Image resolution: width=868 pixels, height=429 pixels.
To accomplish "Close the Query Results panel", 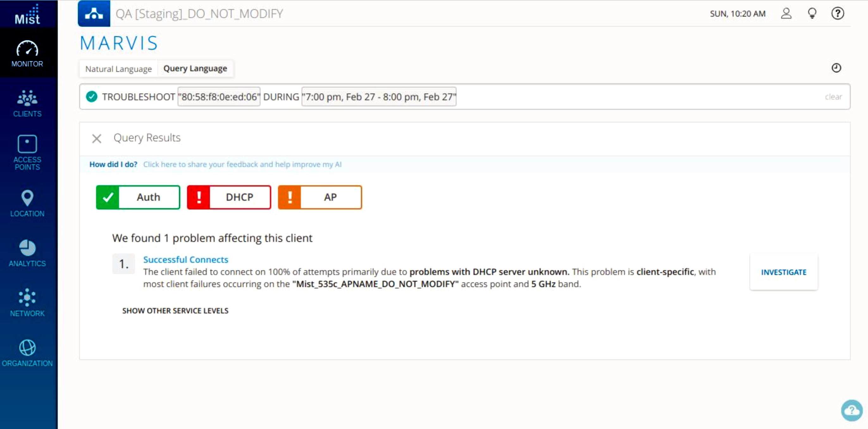I will [97, 139].
